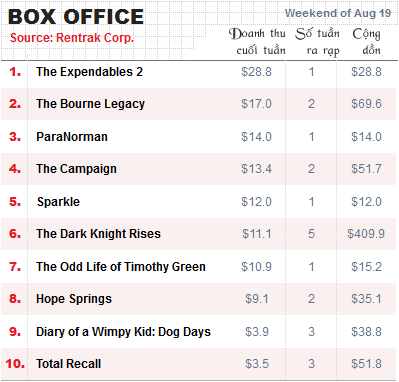Screen dimensions: 399x382
Task: Click the BOX OFFICE title
Action: (x=76, y=17)
